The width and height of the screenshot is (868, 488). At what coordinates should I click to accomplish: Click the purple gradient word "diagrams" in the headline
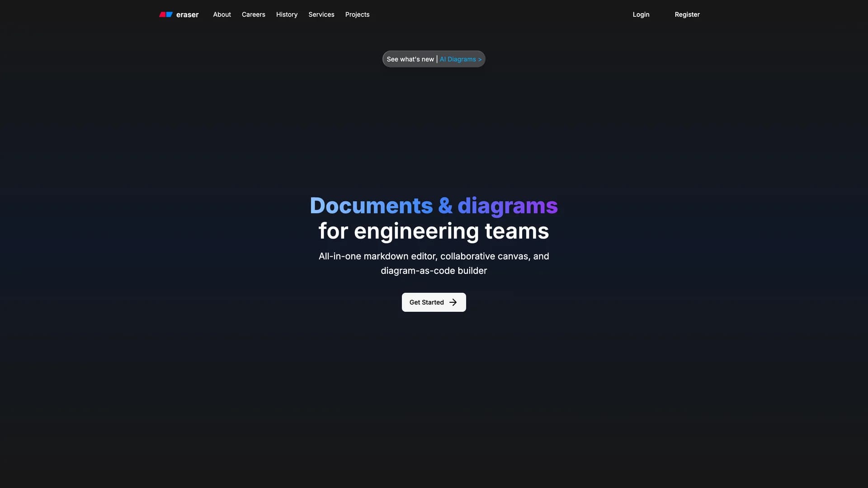507,206
